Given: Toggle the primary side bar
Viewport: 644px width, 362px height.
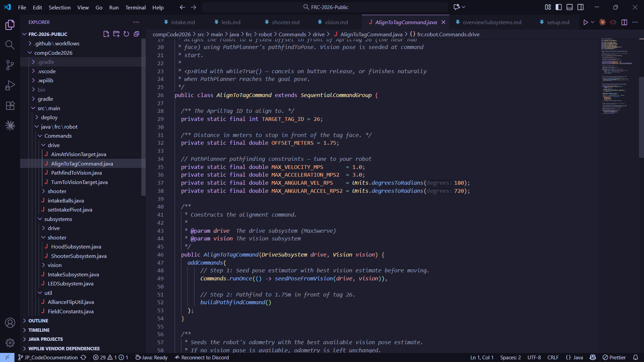Looking at the screenshot, I should [559, 7].
